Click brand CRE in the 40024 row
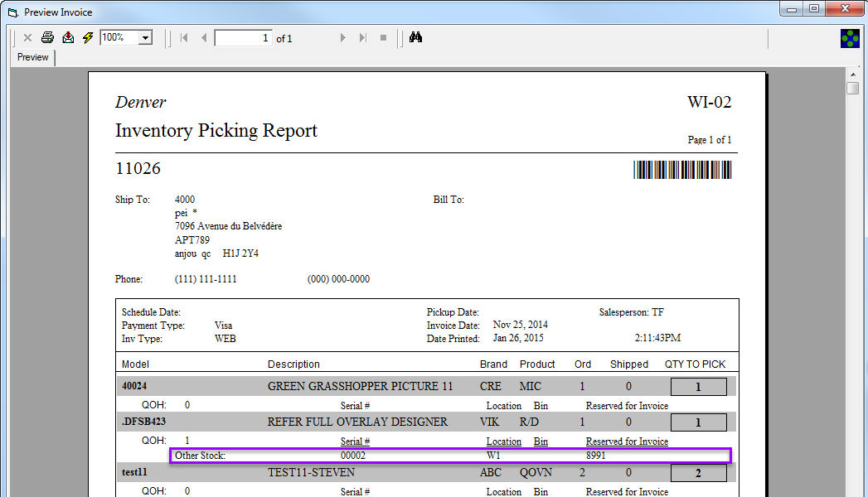 490,386
